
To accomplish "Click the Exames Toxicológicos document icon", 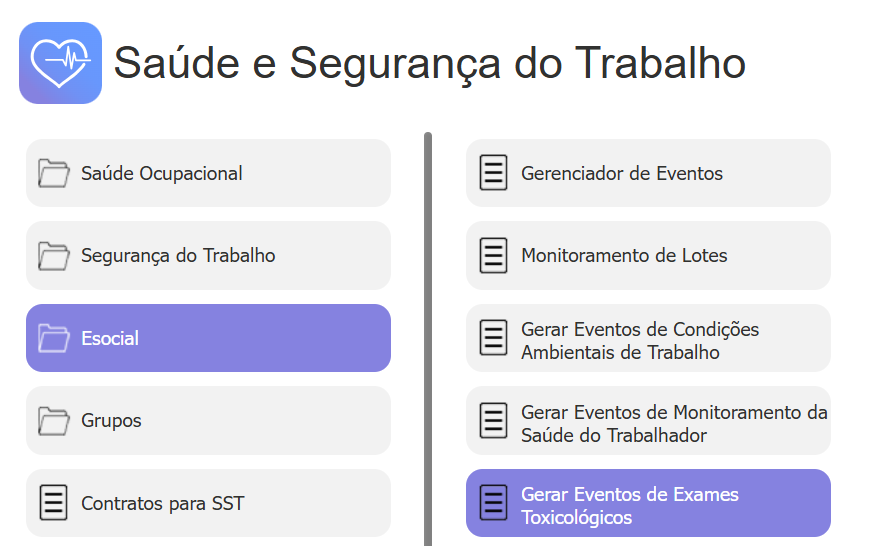I will [493, 503].
